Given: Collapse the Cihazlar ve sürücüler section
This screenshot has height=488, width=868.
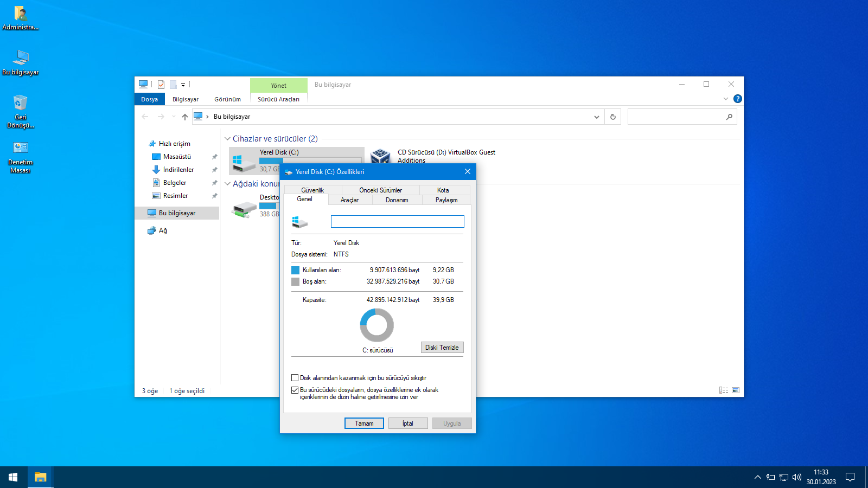Looking at the screenshot, I should (227, 139).
